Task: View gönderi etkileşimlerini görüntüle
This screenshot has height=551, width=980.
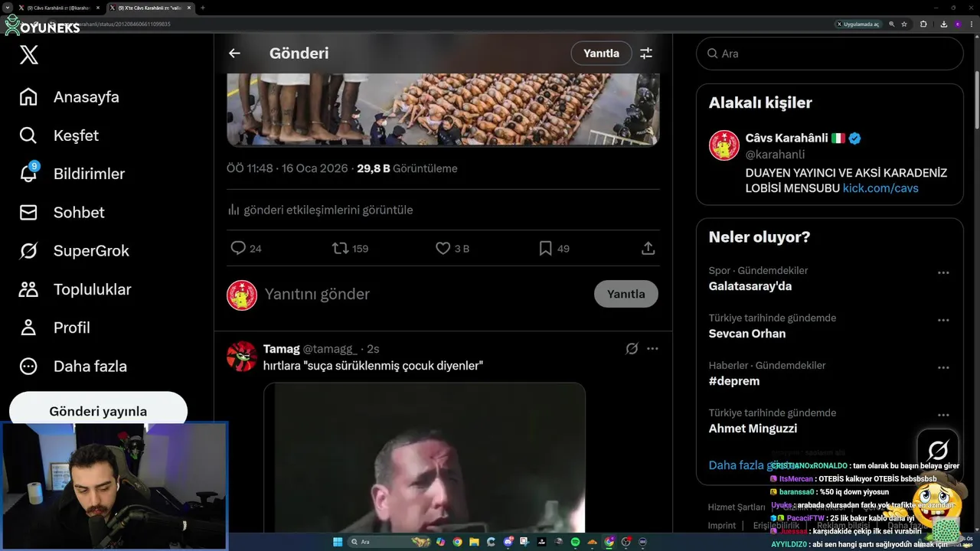Action: (320, 210)
